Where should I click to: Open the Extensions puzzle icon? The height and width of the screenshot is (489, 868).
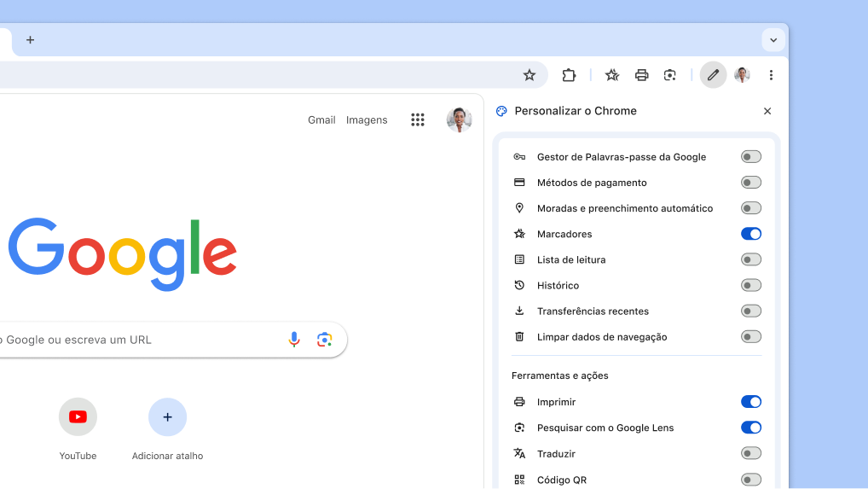click(569, 75)
